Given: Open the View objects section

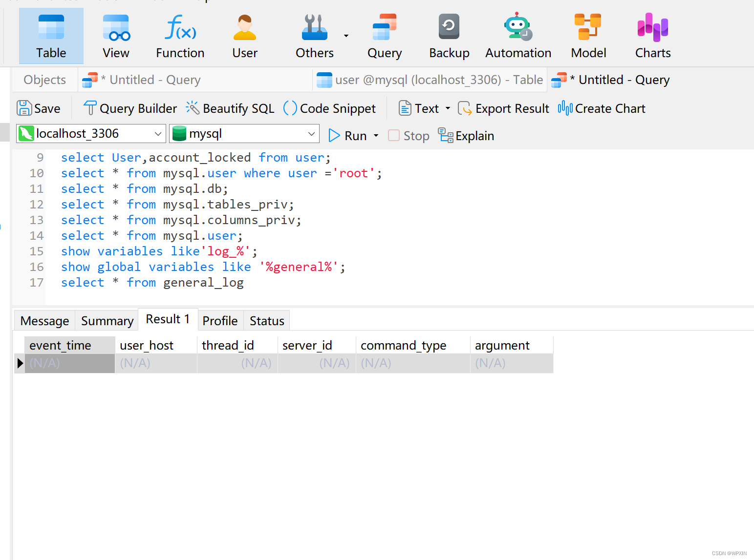Looking at the screenshot, I should click(x=116, y=36).
